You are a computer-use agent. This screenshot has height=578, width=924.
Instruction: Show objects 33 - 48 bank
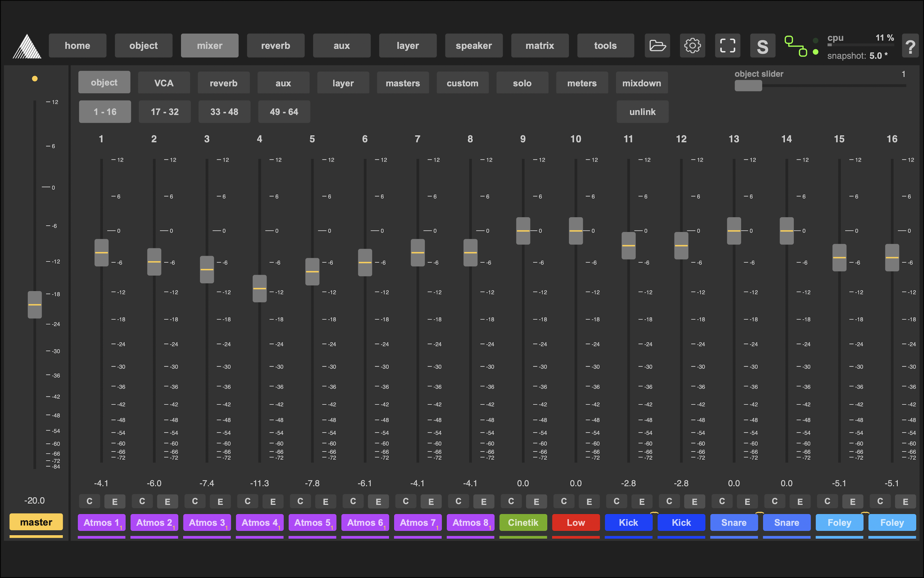click(225, 112)
